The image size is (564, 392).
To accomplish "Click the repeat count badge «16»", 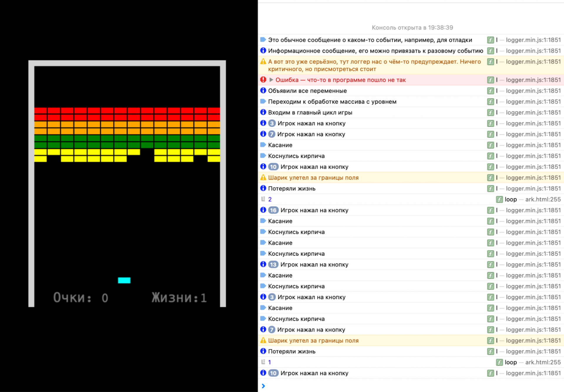I will (x=273, y=210).
